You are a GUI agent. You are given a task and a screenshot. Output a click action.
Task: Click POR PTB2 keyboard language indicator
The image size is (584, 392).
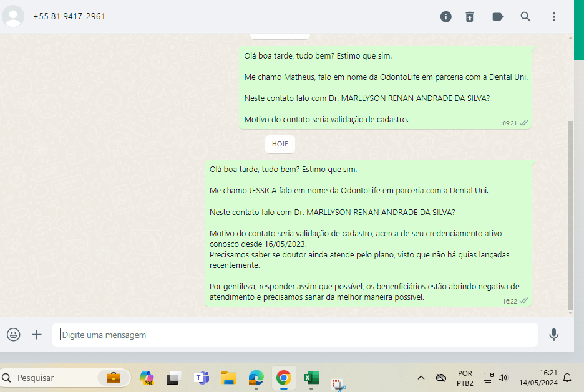tap(465, 378)
